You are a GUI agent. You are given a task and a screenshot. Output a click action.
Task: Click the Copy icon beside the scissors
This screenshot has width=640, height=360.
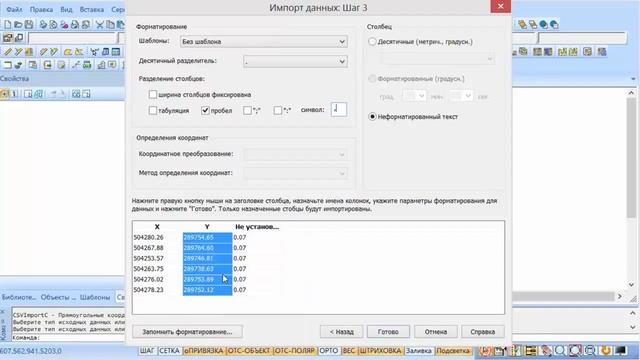pos(110,24)
